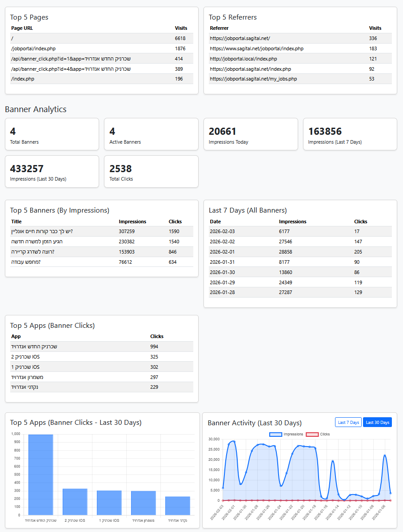Click the Title column header in banners table
The height and width of the screenshot is (532, 403).
coord(16,222)
